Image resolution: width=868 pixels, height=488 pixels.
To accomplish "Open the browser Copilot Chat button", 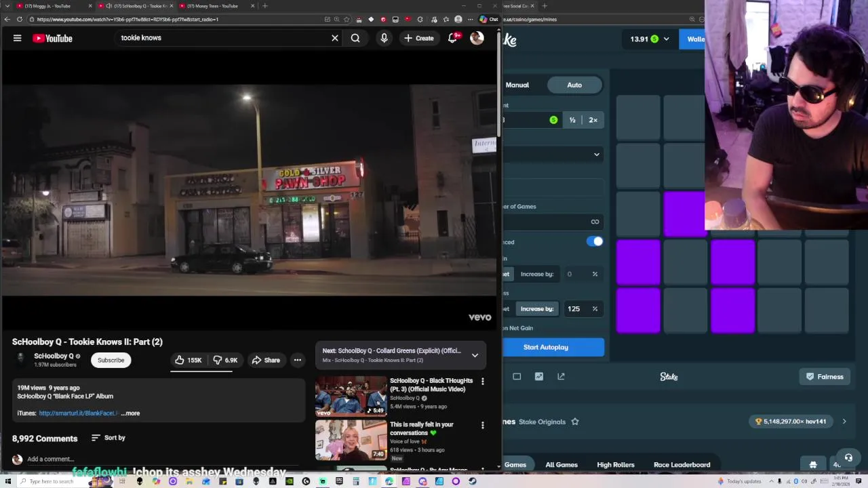I will pos(489,19).
